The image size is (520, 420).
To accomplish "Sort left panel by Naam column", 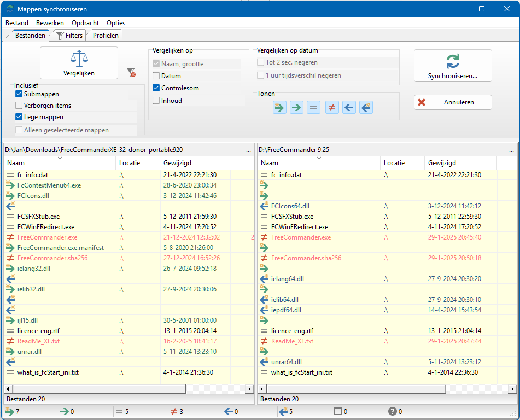I will point(60,163).
